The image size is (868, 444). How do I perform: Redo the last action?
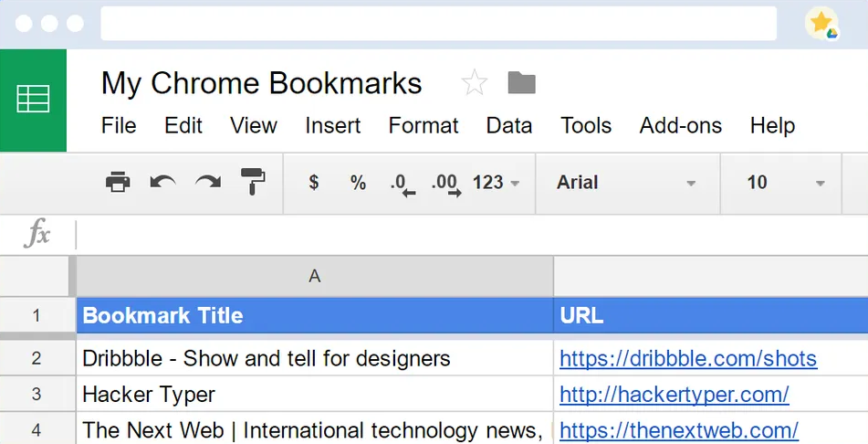coord(208,182)
